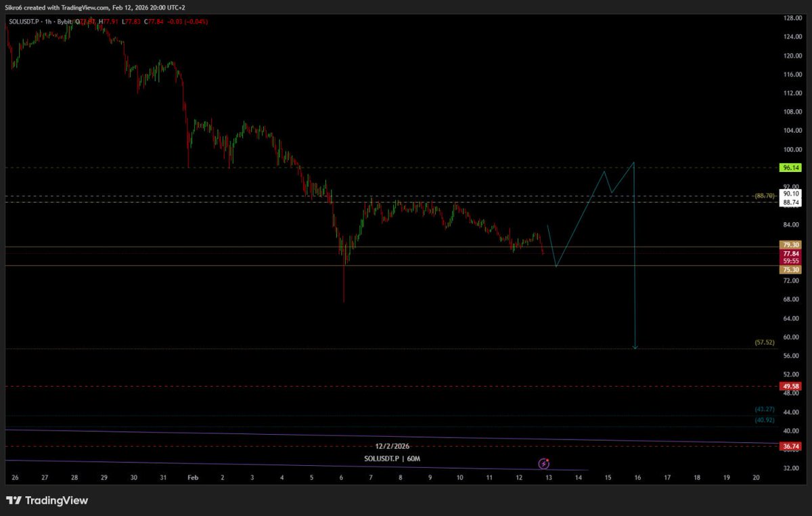Click the (57.52) target level annotation
812x516 pixels.
[764, 343]
